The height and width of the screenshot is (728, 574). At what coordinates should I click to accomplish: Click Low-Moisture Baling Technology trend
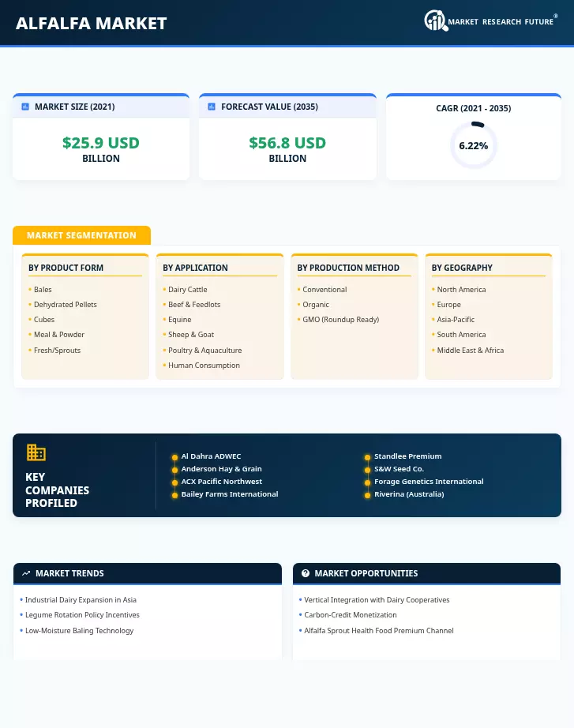tap(80, 631)
